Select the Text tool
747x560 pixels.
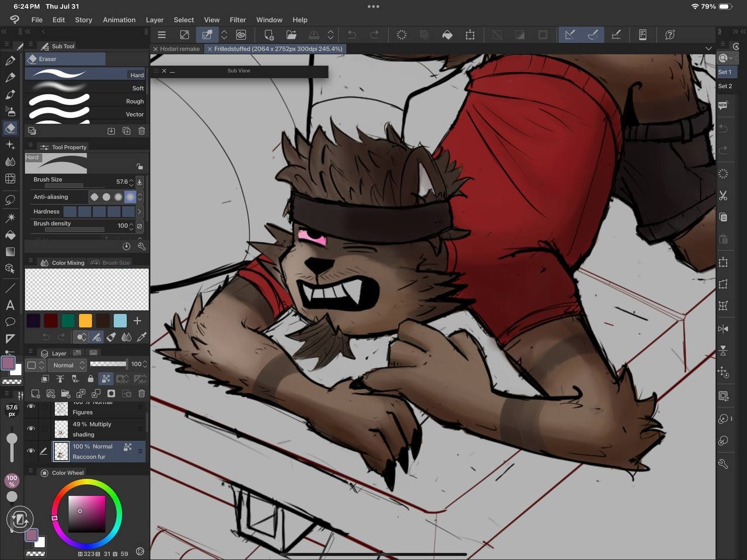[x=10, y=305]
